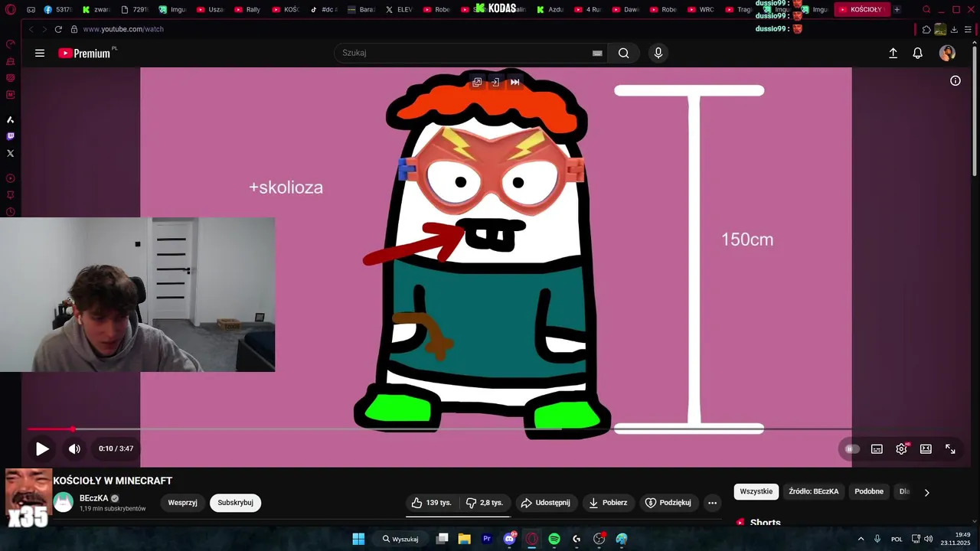
Task: Click the Wyszukaj taskbar search box
Action: pos(400,539)
